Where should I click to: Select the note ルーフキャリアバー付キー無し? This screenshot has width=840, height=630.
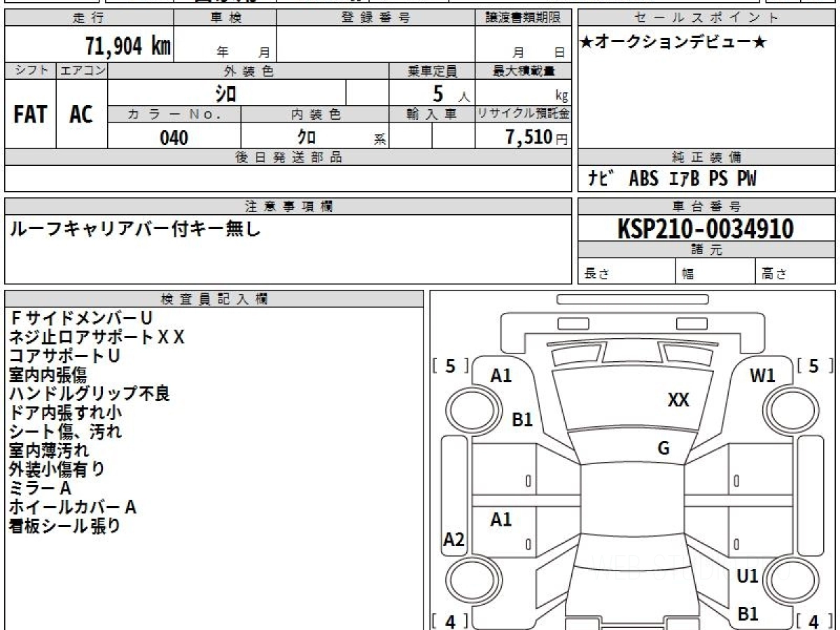[x=134, y=228]
